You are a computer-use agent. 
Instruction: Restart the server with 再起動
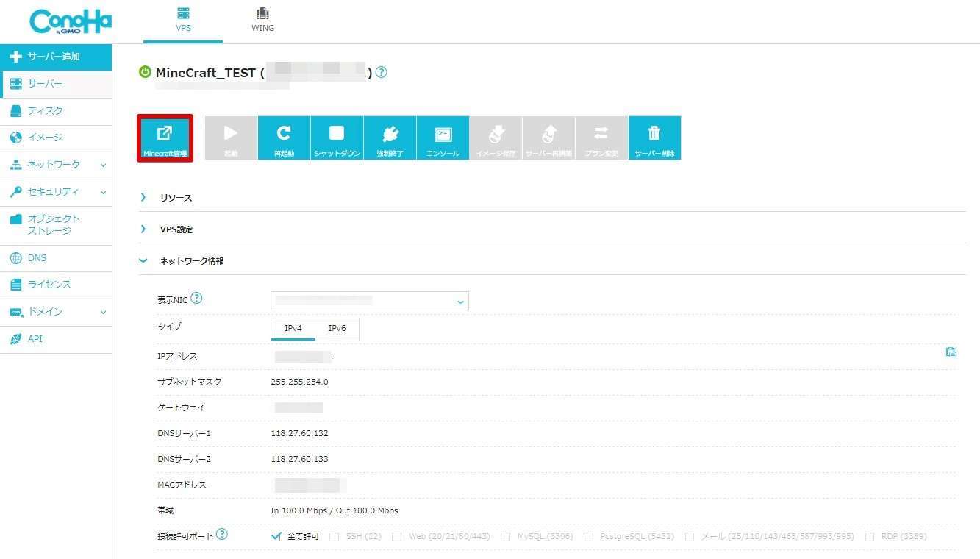click(284, 138)
